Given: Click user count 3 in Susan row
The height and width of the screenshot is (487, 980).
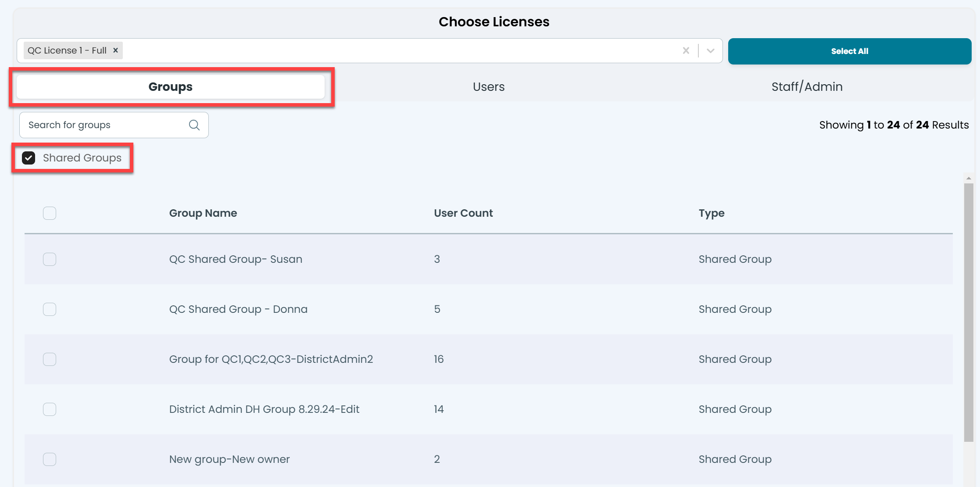Looking at the screenshot, I should 437,259.
